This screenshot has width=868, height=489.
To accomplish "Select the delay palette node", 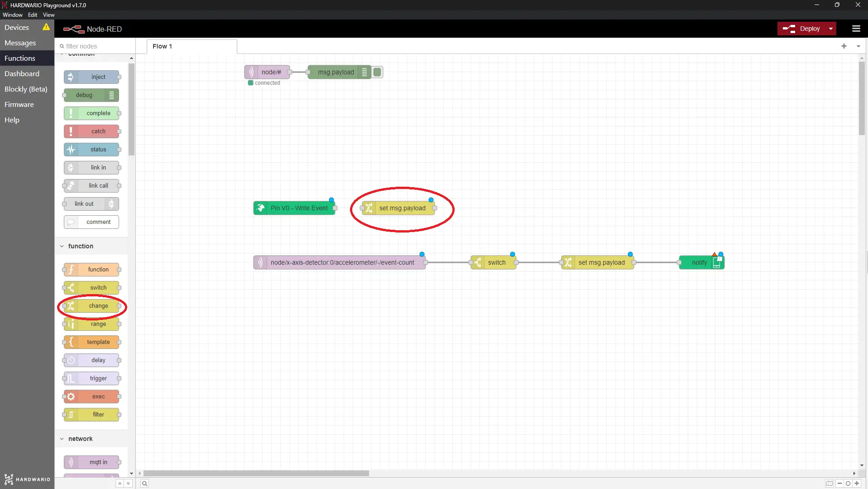I will coord(91,360).
